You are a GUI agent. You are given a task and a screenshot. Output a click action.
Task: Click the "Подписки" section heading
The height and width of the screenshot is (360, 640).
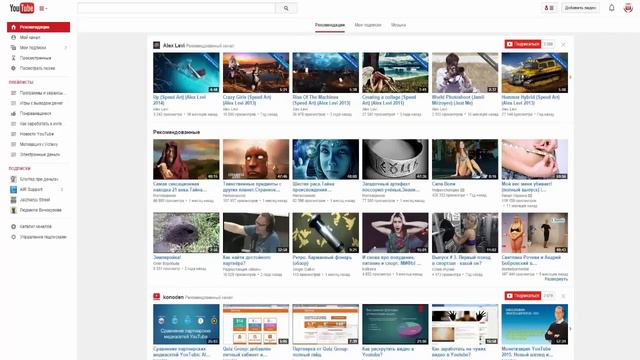pos(20,168)
